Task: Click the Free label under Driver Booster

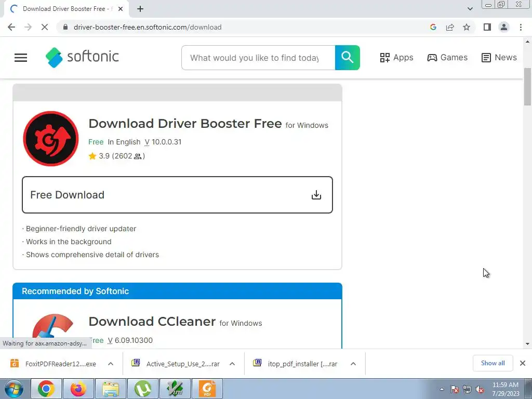Action: point(96,142)
